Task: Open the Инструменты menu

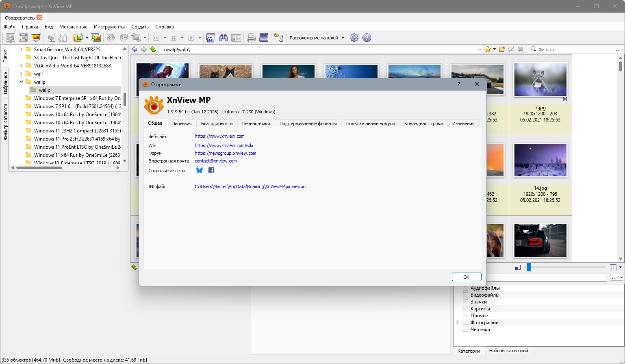Action: coord(109,27)
